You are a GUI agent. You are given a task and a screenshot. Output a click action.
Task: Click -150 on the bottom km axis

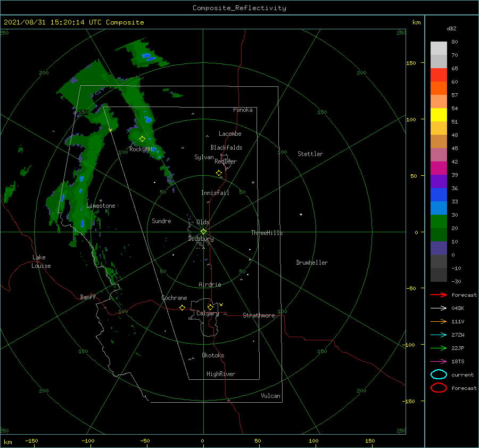coord(31,441)
